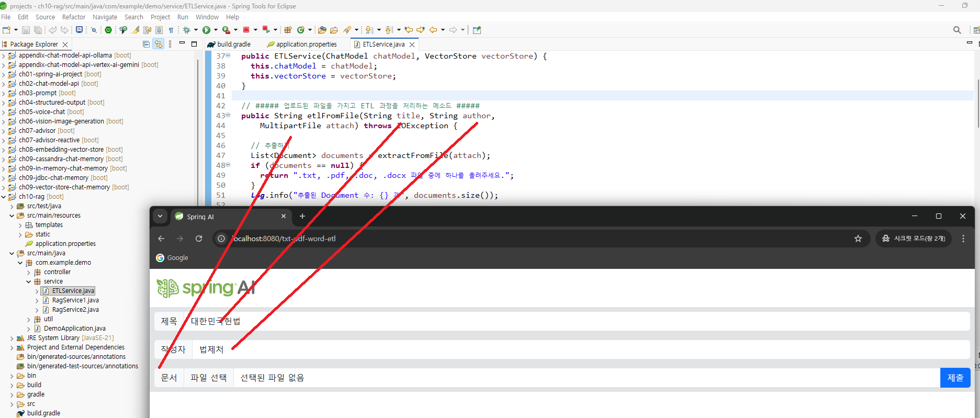This screenshot has width=980, height=418.
Task: Click the blue 제출 submit button
Action: point(955,378)
